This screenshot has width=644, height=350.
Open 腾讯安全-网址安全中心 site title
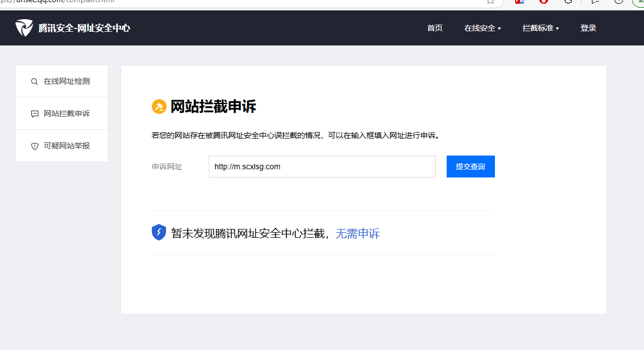(84, 28)
